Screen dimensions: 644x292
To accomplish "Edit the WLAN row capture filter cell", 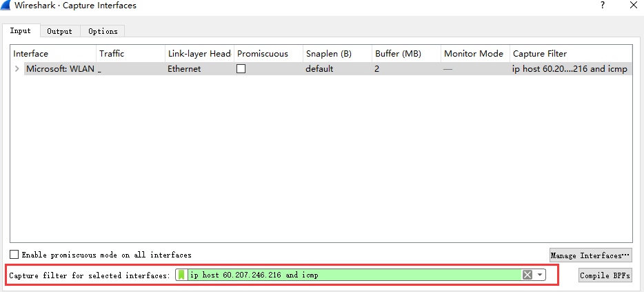I will (570, 69).
